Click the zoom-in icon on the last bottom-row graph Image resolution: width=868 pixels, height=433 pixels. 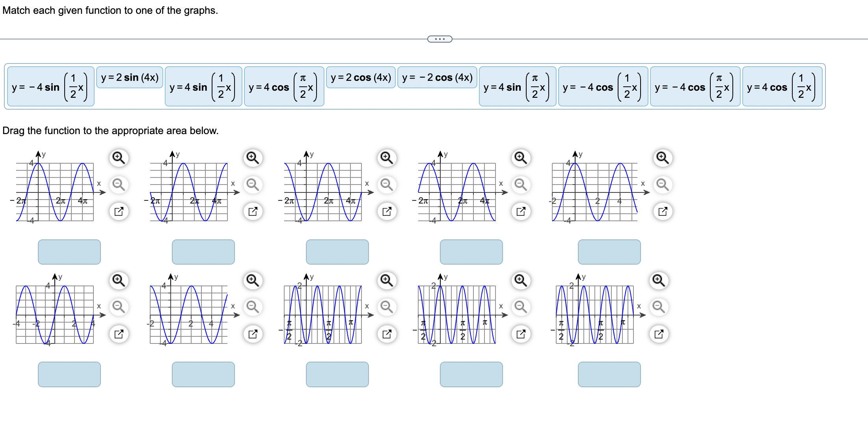pyautogui.click(x=659, y=281)
